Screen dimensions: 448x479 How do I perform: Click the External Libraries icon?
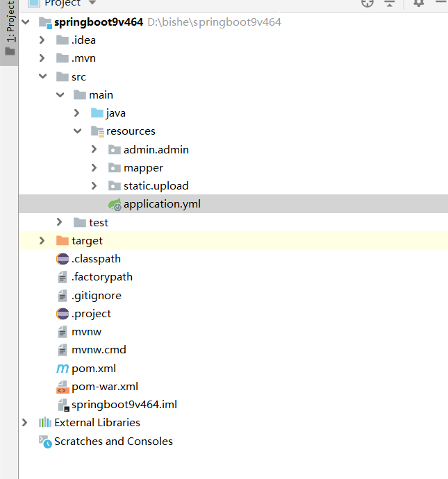click(x=45, y=423)
